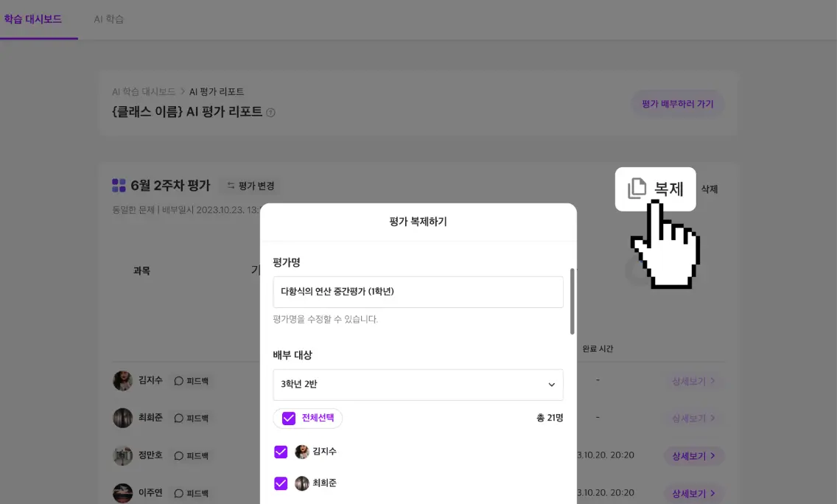
Task: Click 평가 배부하러 가기 button
Action: point(677,104)
